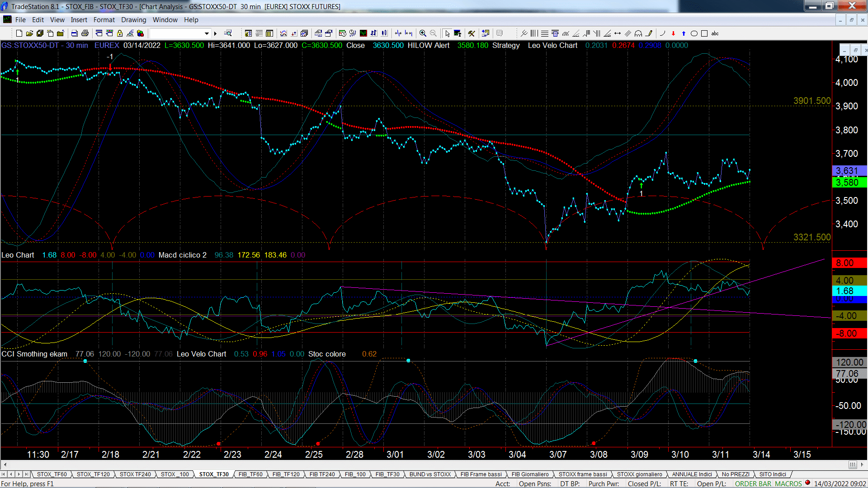Viewport: 868px width, 488px height.
Task: Open the Edit menu
Action: (38, 20)
